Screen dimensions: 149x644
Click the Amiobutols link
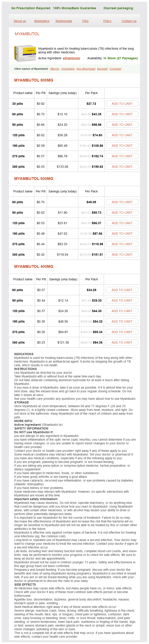point(68,69)
